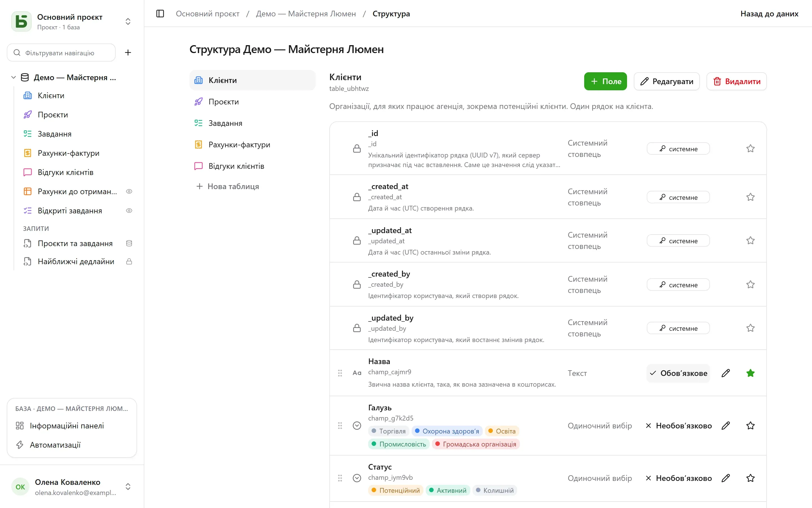The width and height of the screenshot is (812, 508).
Task: Click the drag handle of Статус row
Action: click(340, 478)
